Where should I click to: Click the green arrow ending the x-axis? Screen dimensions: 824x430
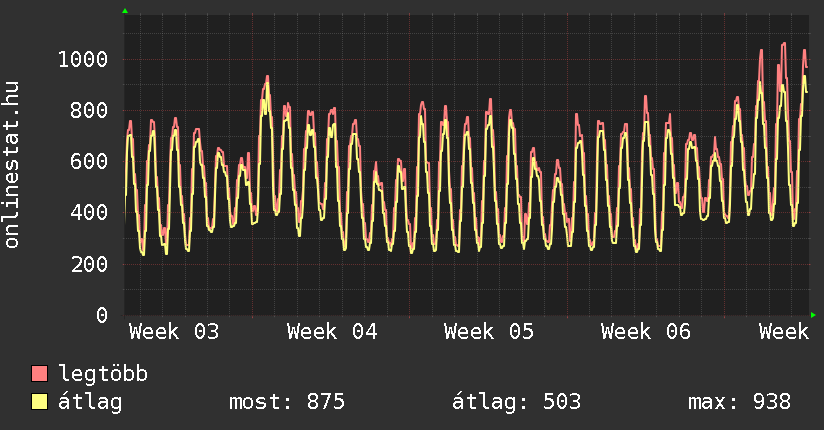click(x=813, y=315)
